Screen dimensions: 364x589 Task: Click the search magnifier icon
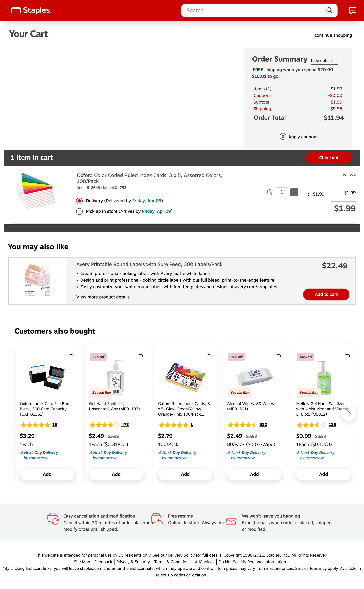tap(329, 10)
